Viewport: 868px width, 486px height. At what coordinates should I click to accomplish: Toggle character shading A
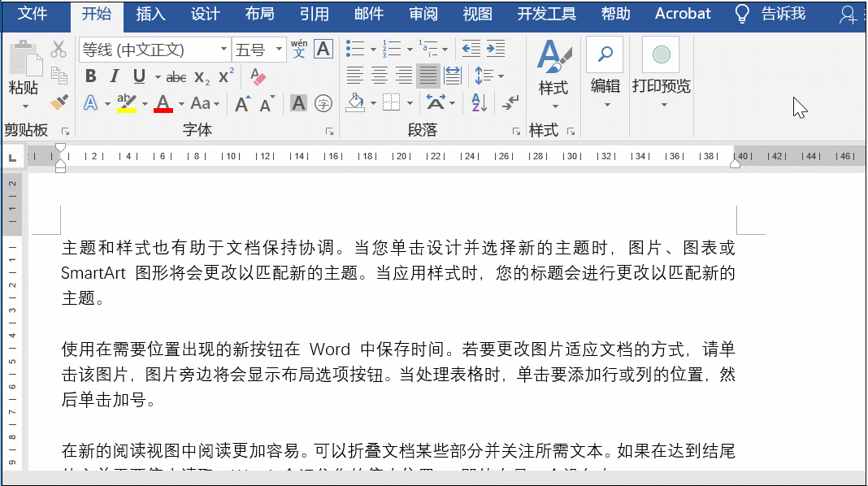[298, 103]
